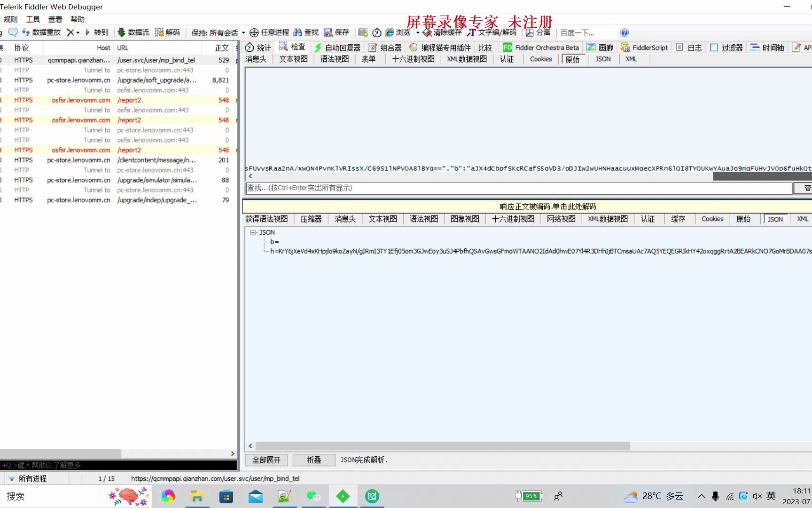Select the request 十六进制视图 tab
This screenshot has width=812, height=508.
click(413, 59)
